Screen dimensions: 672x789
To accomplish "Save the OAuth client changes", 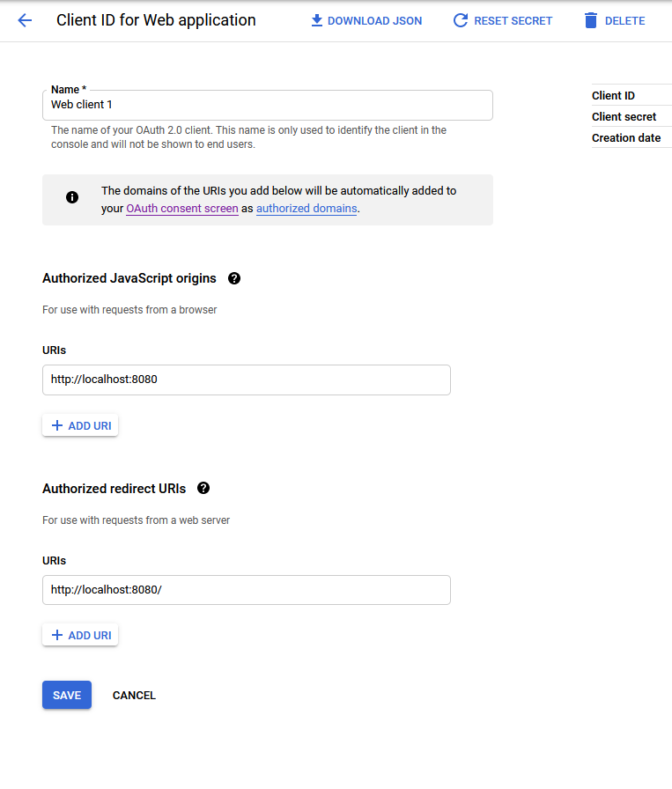I will pyautogui.click(x=66, y=695).
